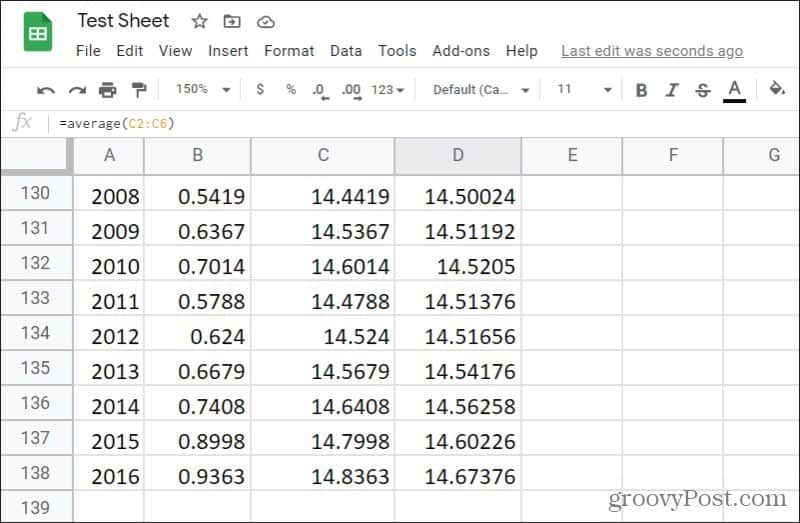800x523 pixels.
Task: Select row 138 header
Action: tap(36, 473)
